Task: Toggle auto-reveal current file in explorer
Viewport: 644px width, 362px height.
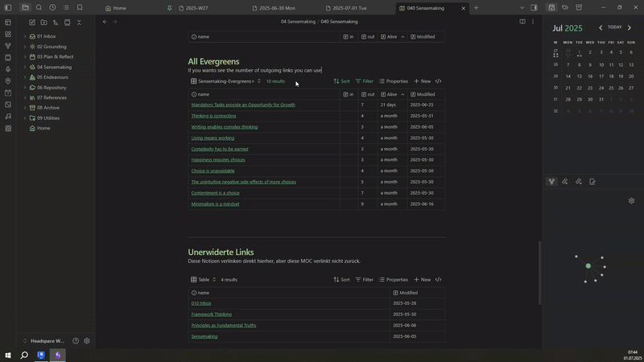Action: 68,23
